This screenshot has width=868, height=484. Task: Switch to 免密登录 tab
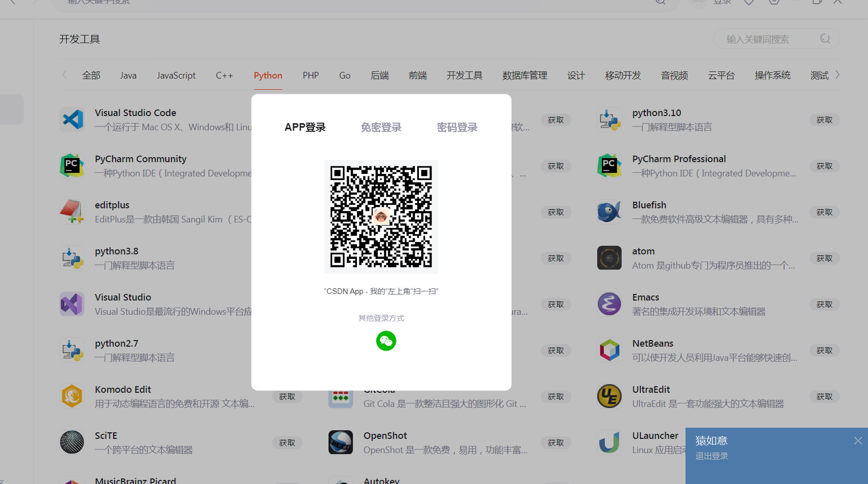coord(381,127)
